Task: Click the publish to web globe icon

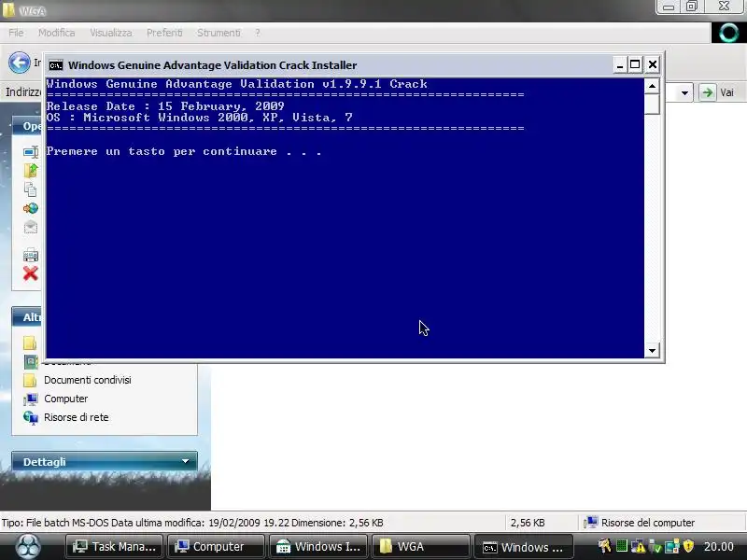Action: coord(31,208)
